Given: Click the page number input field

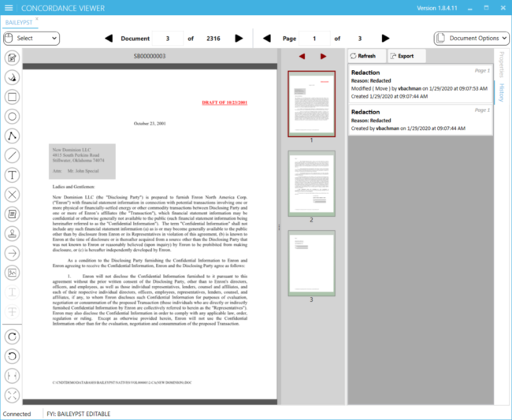Looking at the screenshot, I should coord(314,39).
